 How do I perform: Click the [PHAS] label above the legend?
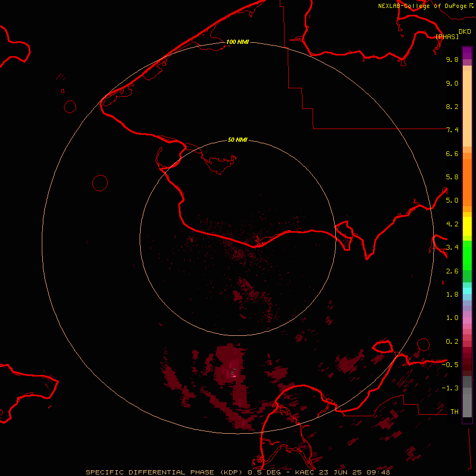tap(447, 37)
